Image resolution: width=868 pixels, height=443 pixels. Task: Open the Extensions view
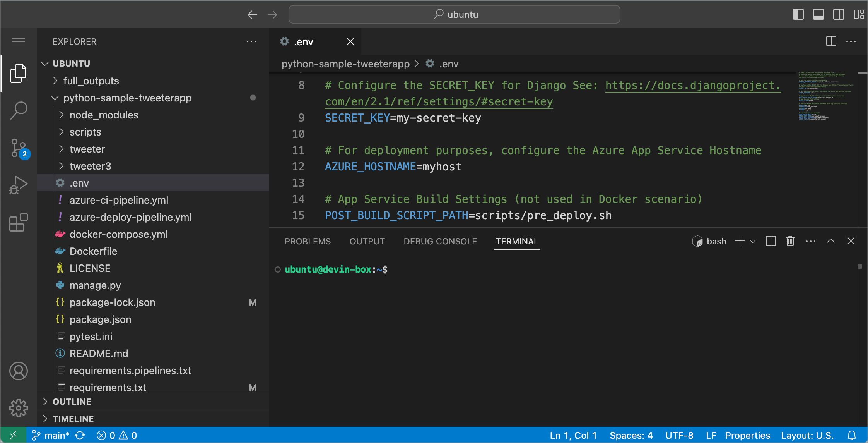(x=18, y=222)
